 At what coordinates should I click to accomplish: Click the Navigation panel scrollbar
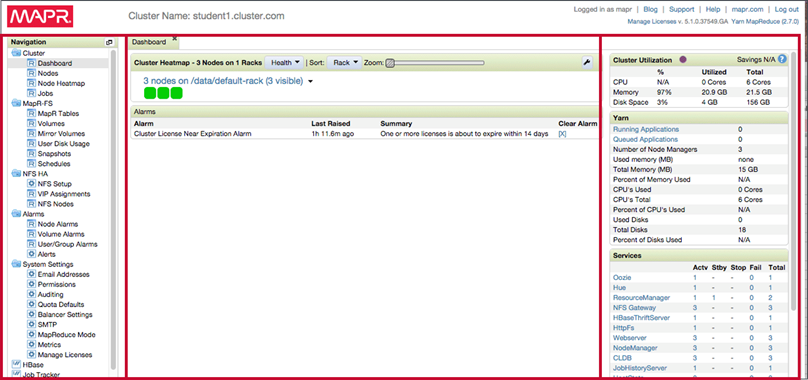click(113, 209)
